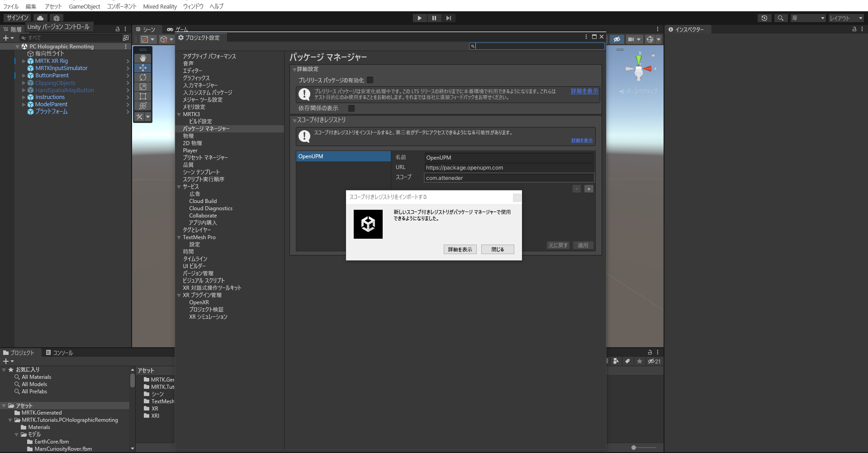Viewport: 868px width, 453px height.
Task: Toggle scene visibility with the eye button
Action: (617, 39)
